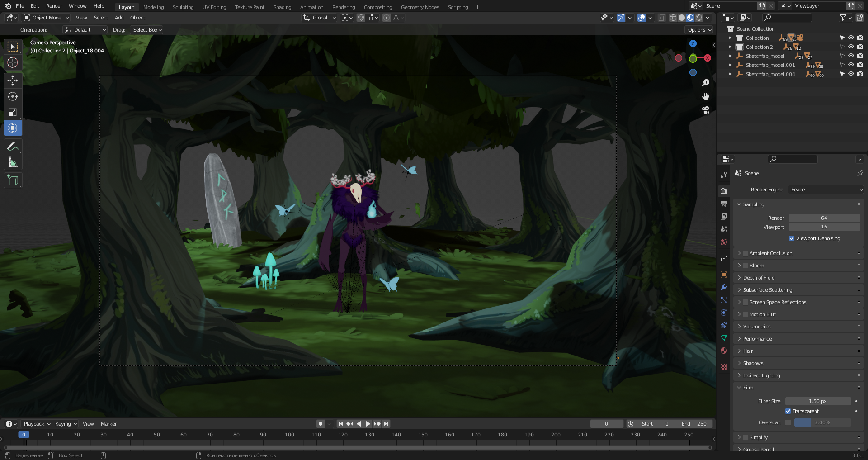Screen dimensions: 868x460
Task: Hide Collection 2 using its eye icon
Action: (851, 47)
